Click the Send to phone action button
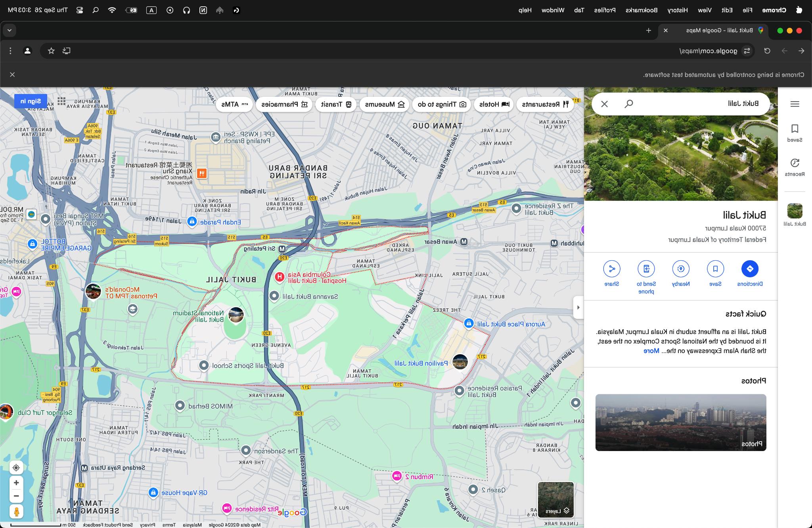The image size is (812, 528). 646,269
